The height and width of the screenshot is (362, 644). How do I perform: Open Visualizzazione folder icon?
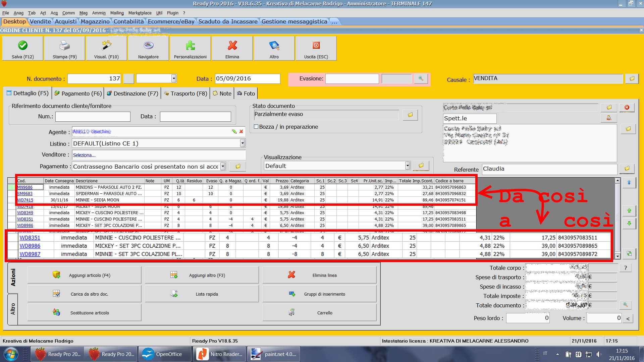click(421, 166)
